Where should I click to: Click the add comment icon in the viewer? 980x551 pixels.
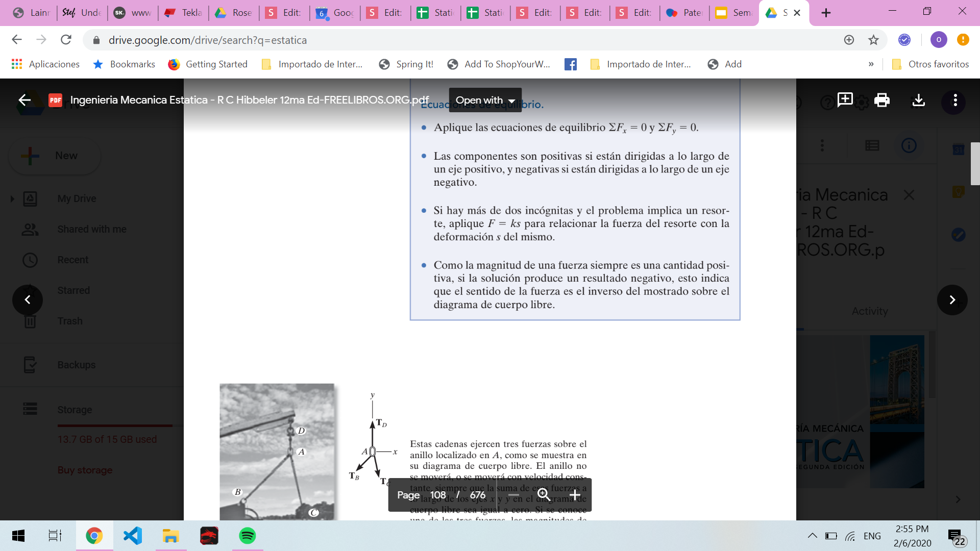point(845,100)
